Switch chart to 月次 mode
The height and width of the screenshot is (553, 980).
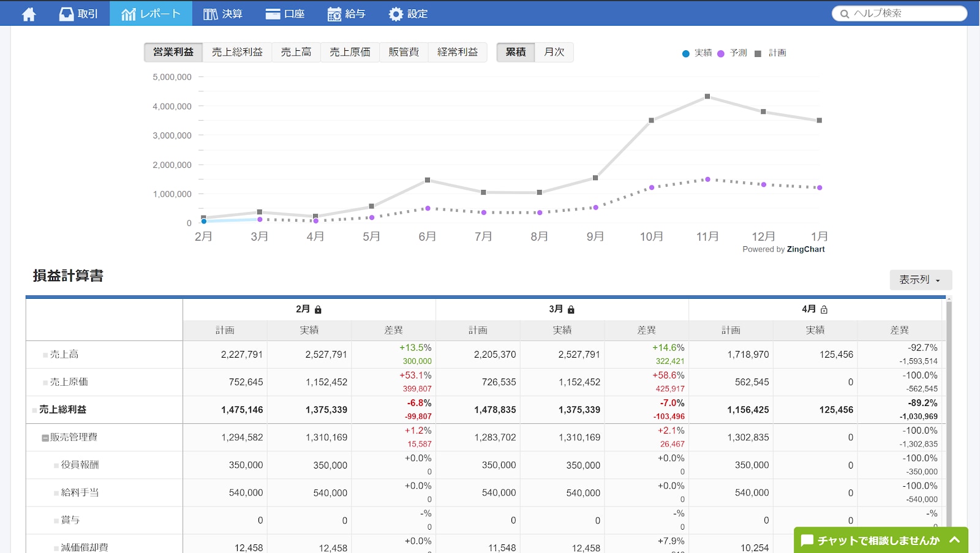554,52
